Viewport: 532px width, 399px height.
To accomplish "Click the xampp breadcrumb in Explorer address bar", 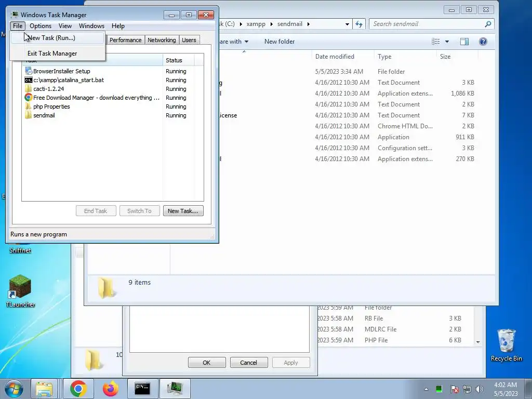I will point(256,24).
